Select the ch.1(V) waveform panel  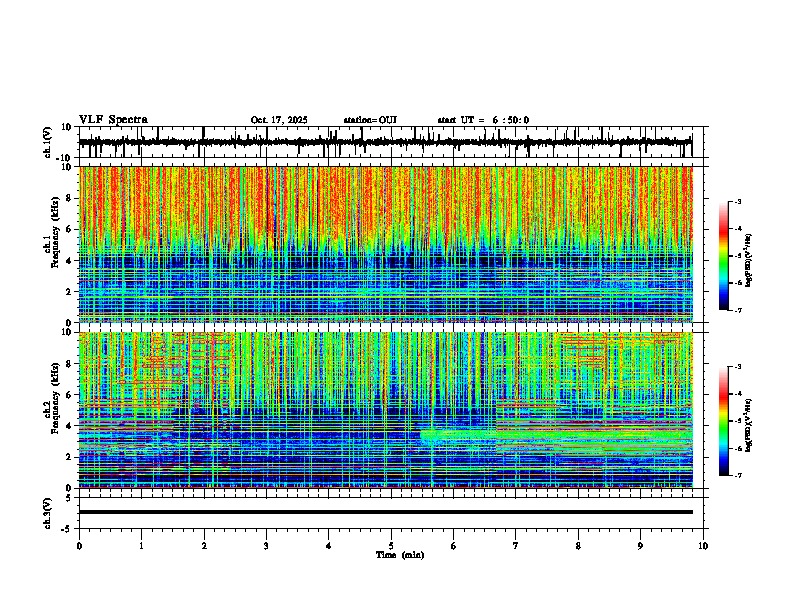tap(391, 142)
